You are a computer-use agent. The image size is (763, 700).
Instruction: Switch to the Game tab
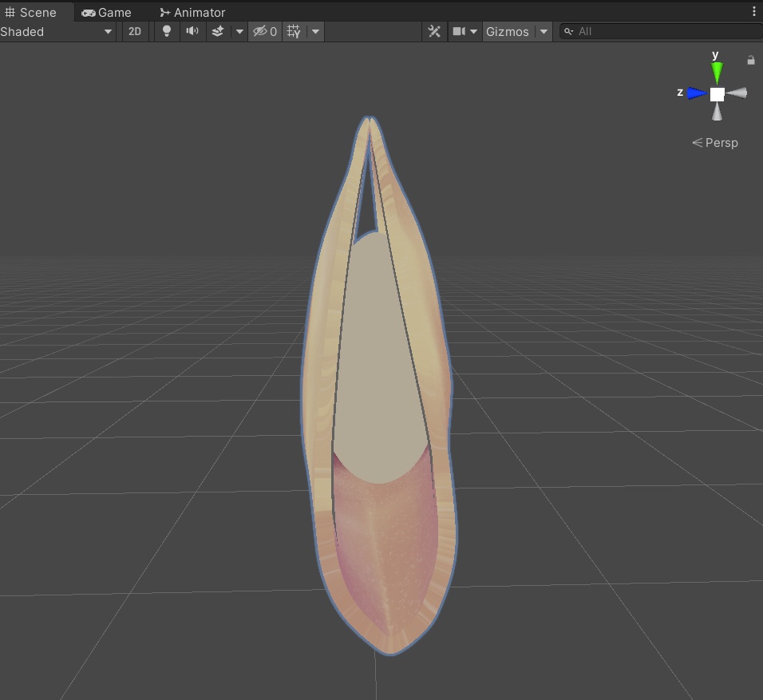tap(107, 12)
